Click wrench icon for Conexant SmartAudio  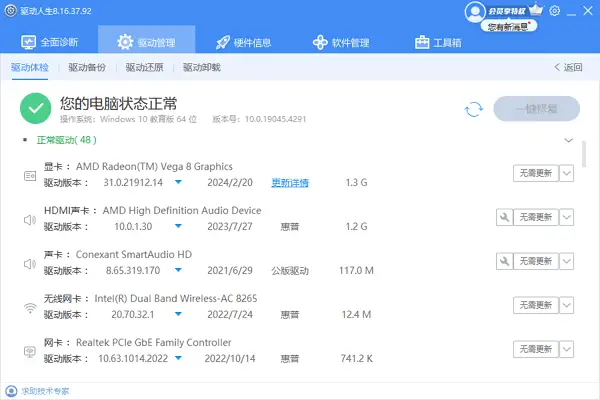click(x=503, y=260)
